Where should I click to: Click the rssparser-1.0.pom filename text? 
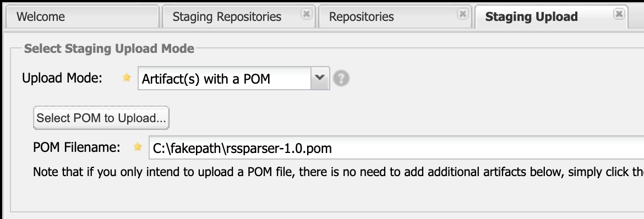tap(279, 148)
